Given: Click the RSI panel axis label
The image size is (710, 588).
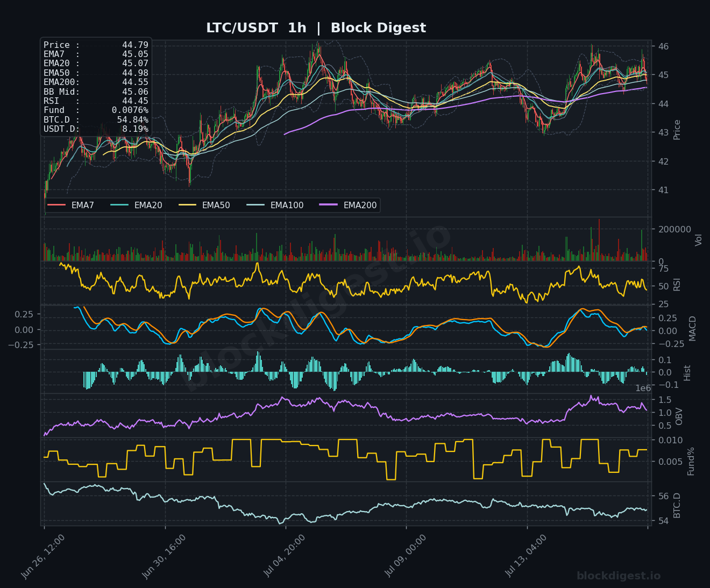Looking at the screenshot, I should pyautogui.click(x=677, y=285).
